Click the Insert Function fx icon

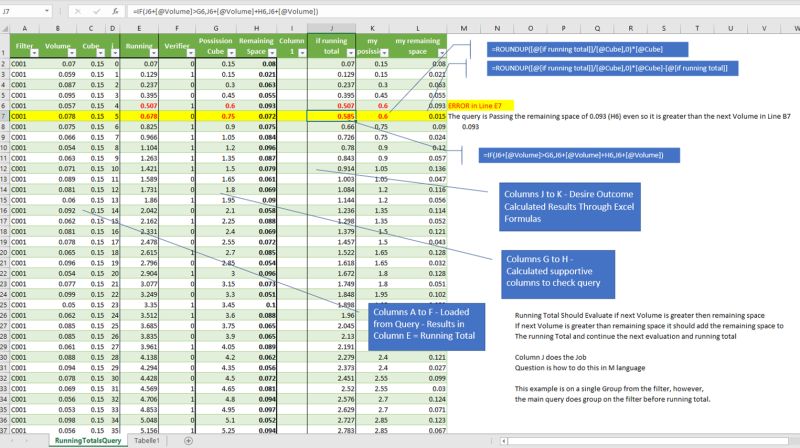click(x=116, y=11)
